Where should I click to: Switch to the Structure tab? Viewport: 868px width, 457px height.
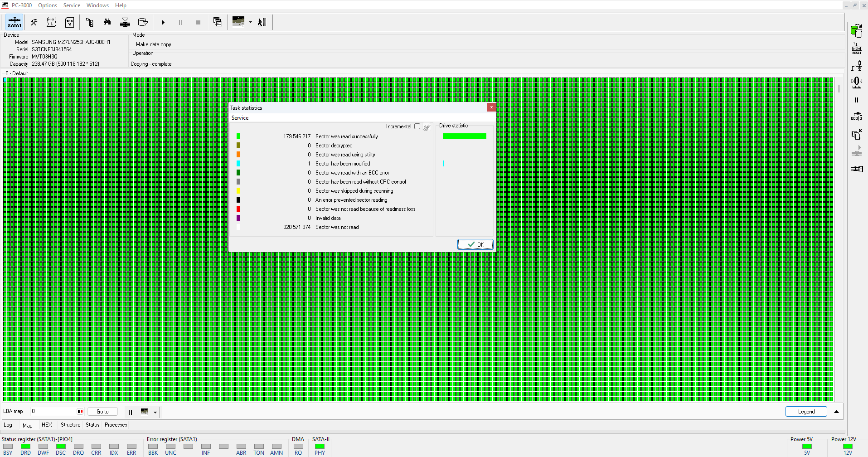coord(70,425)
